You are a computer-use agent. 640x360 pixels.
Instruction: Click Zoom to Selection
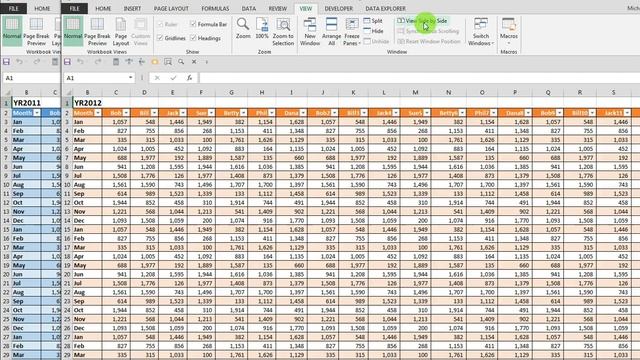(x=283, y=32)
